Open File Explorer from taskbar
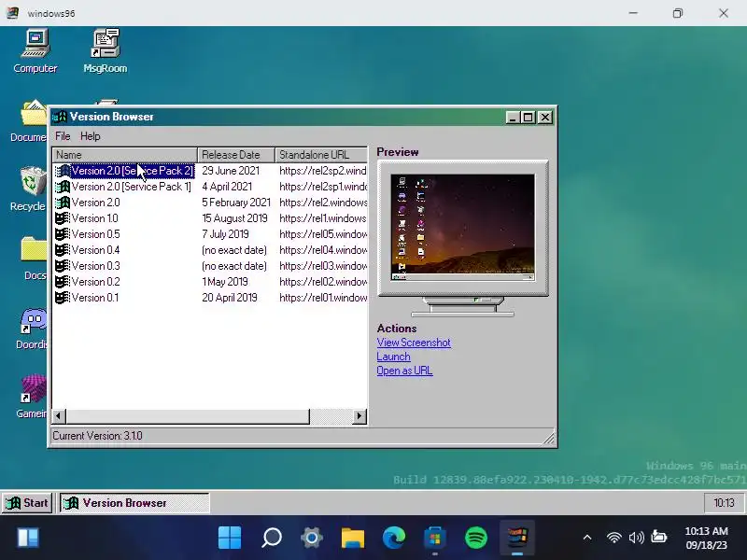Image resolution: width=747 pixels, height=560 pixels. [353, 538]
